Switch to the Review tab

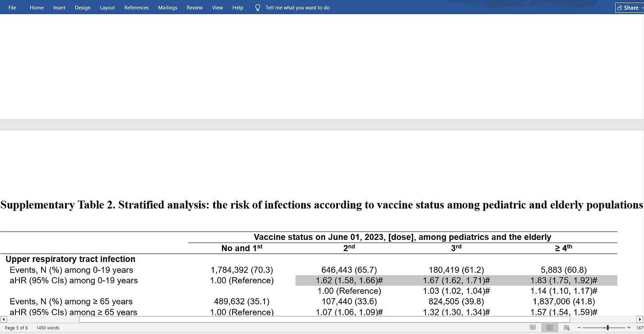[x=195, y=8]
